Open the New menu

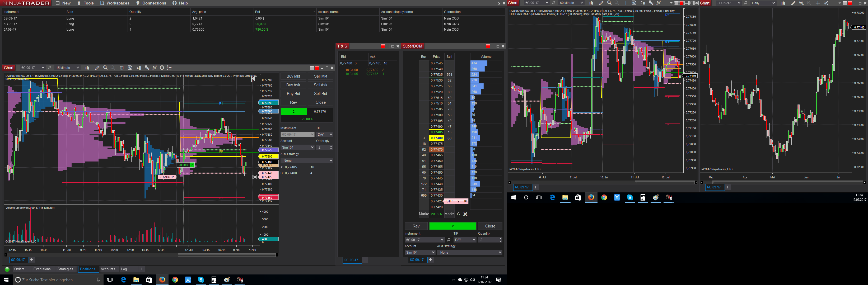point(63,3)
